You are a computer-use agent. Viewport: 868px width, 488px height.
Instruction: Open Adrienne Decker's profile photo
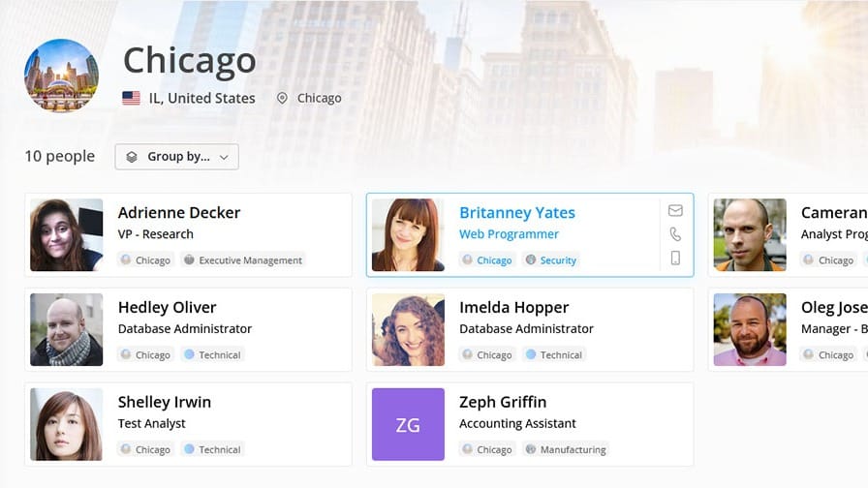pos(67,234)
